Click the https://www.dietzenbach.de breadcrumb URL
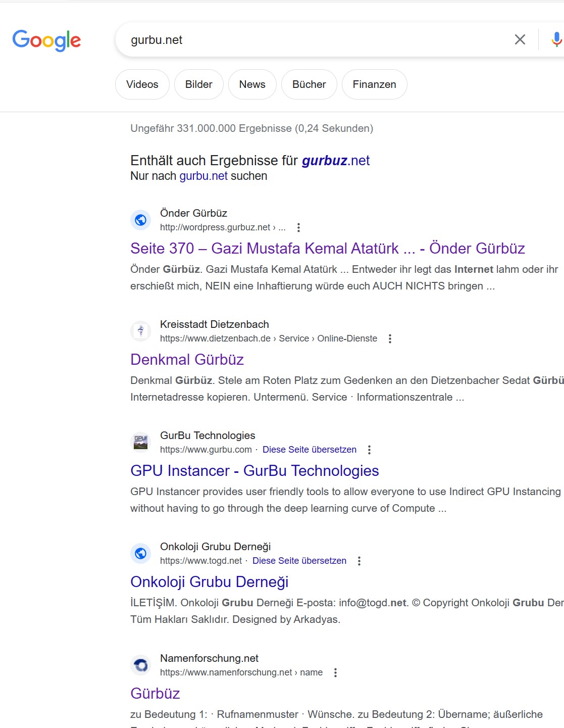The width and height of the screenshot is (564, 728). 269,338
